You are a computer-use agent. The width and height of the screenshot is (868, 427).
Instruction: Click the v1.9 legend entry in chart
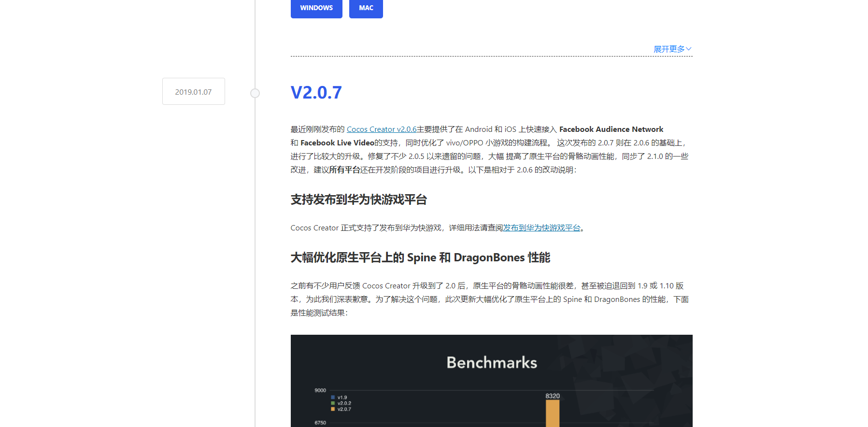tap(339, 398)
